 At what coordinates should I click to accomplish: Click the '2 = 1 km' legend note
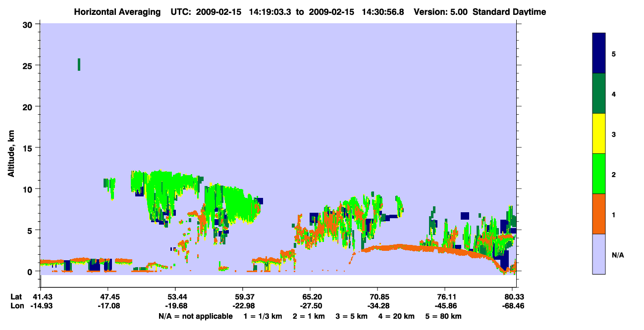pos(309,316)
